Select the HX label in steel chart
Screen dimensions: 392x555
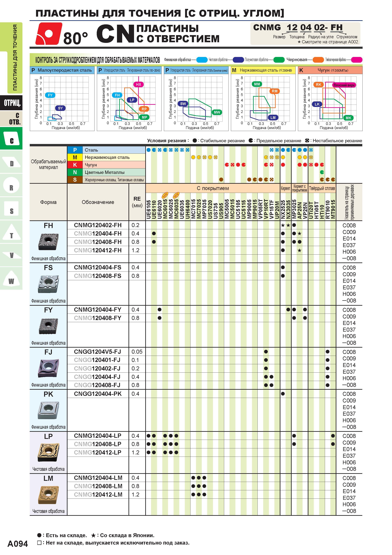(138, 84)
